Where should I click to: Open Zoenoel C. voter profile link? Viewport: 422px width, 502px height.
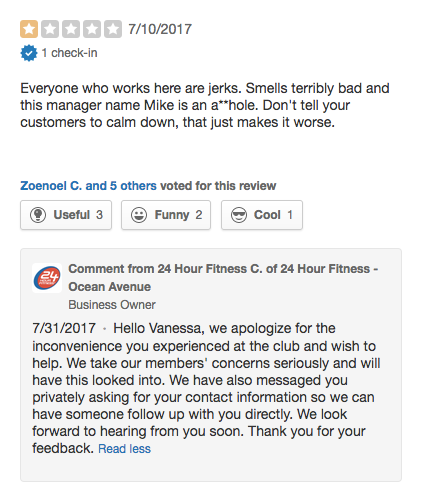[51, 186]
